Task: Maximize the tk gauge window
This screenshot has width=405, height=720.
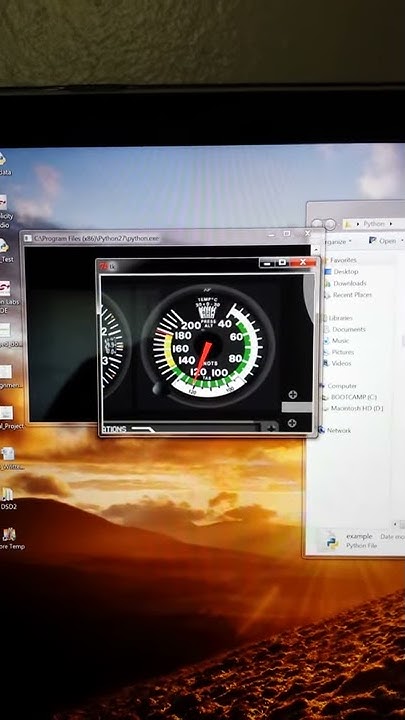Action: point(282,263)
